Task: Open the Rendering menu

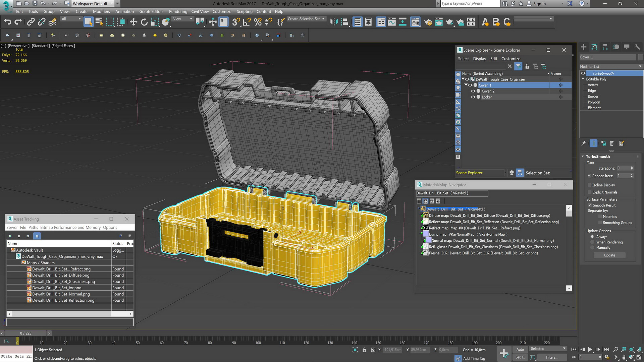Action: pos(178,11)
